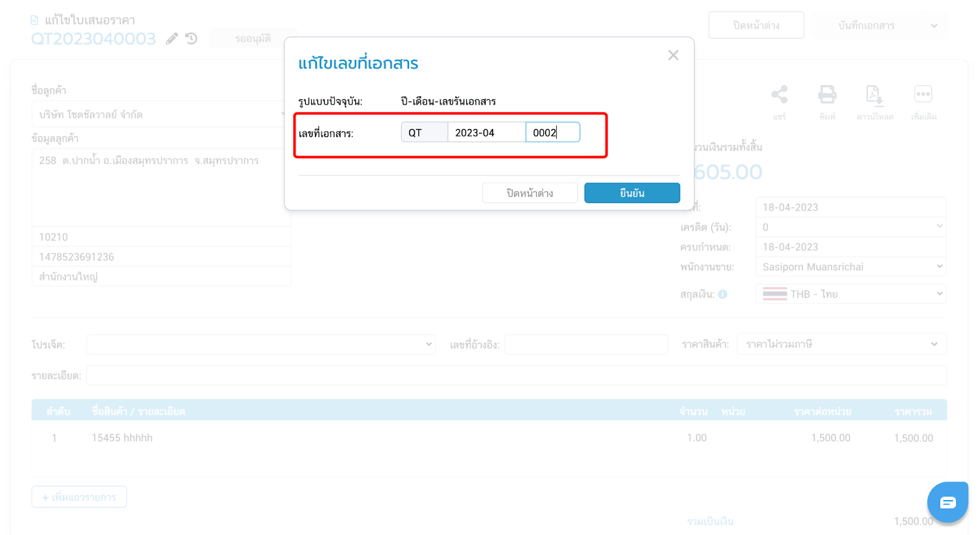Open document history clock icon

[x=192, y=39]
